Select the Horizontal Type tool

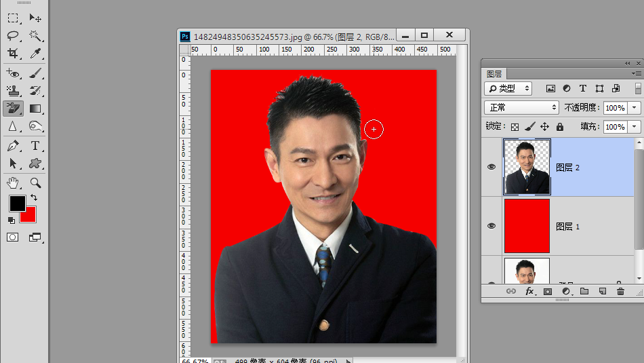point(35,146)
